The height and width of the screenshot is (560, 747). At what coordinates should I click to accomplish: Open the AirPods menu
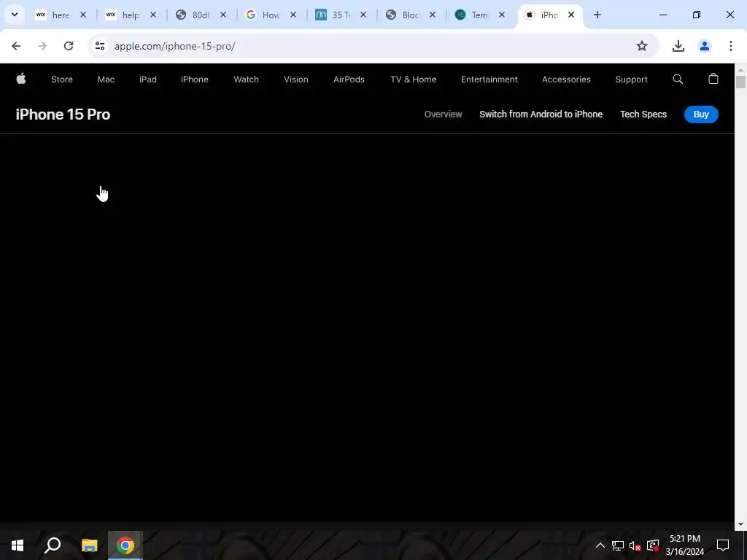click(349, 79)
